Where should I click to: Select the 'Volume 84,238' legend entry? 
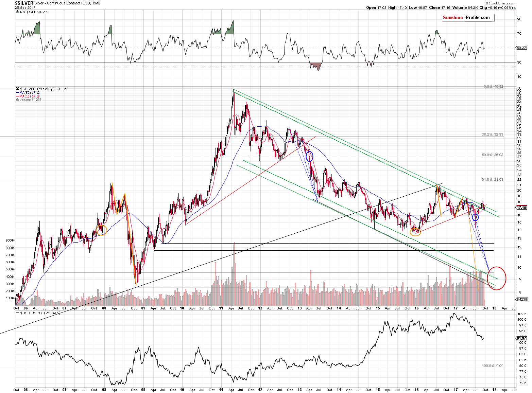click(x=29, y=100)
